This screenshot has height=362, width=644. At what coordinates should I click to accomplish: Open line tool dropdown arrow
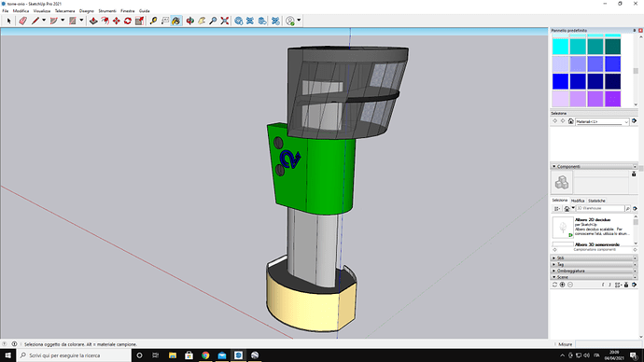click(44, 21)
